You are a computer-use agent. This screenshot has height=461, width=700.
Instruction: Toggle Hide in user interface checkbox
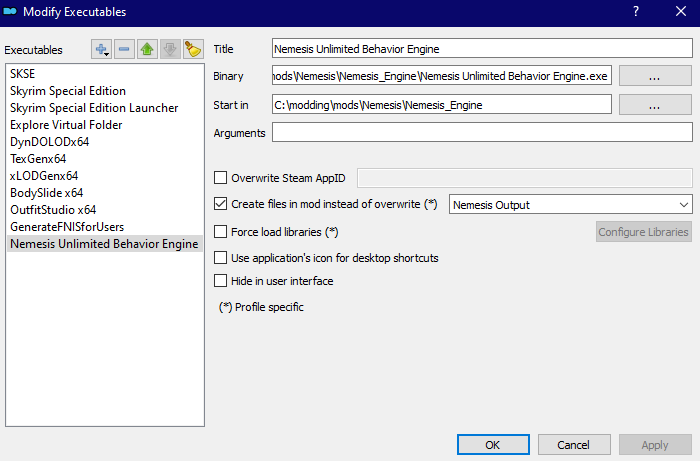pos(221,281)
